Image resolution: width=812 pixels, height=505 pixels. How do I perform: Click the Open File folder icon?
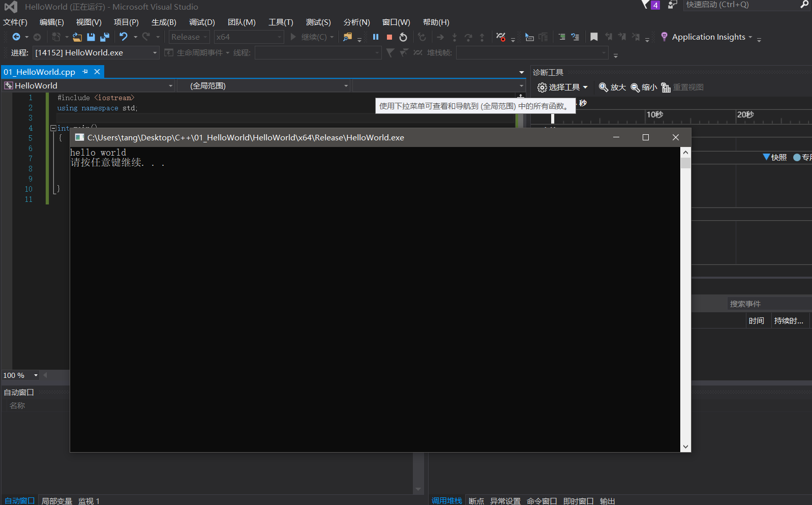77,37
